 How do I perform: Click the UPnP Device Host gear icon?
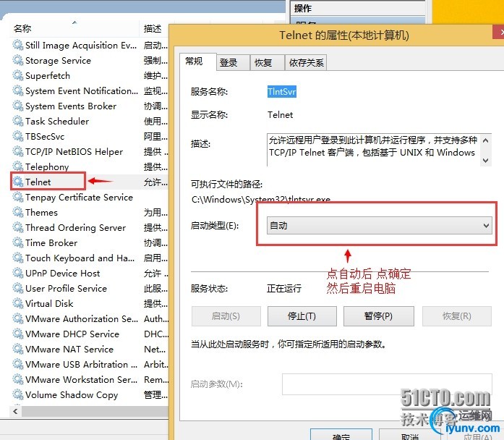point(17,273)
